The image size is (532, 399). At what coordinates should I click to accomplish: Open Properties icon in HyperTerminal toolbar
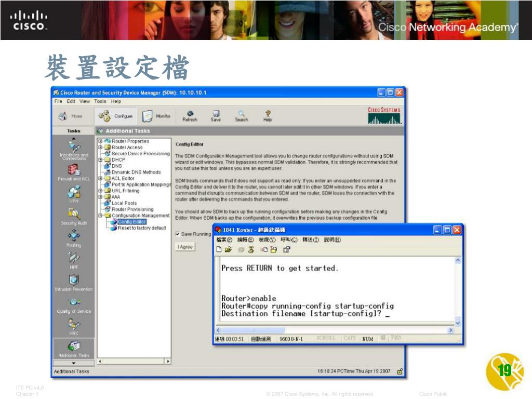click(x=286, y=250)
